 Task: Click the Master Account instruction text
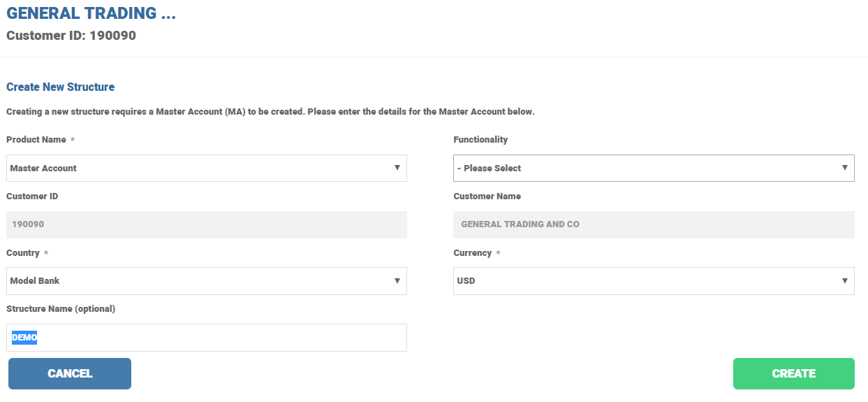click(x=270, y=111)
